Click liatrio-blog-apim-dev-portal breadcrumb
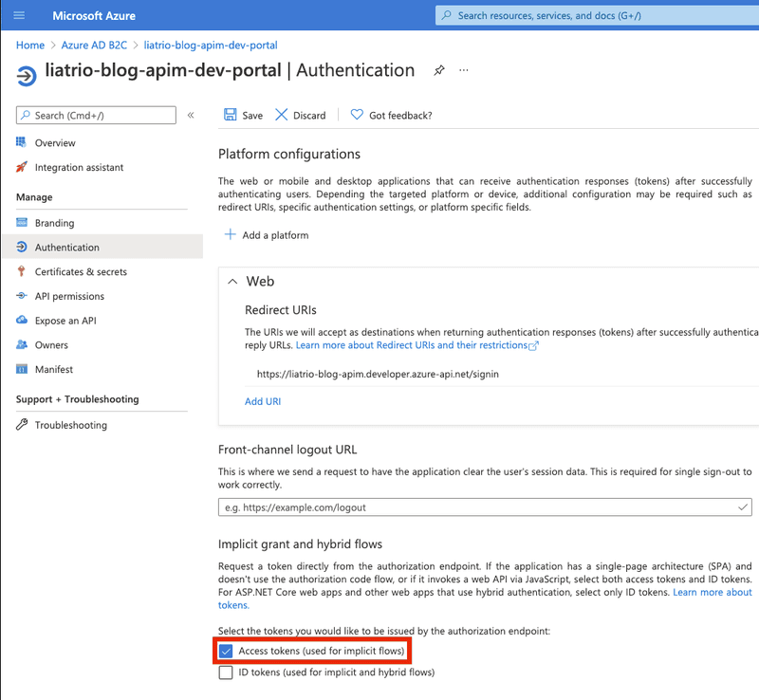Screen dimensions: 759x700 pyautogui.click(x=211, y=45)
